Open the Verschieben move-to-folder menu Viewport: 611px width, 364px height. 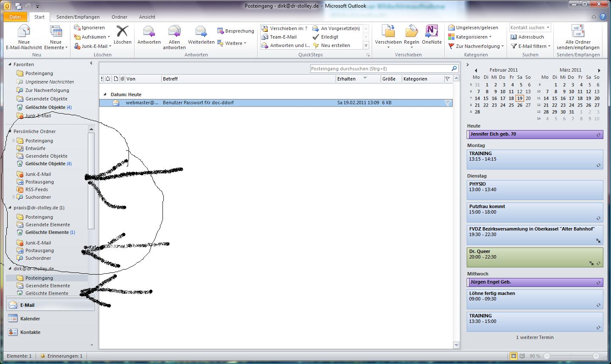point(388,36)
